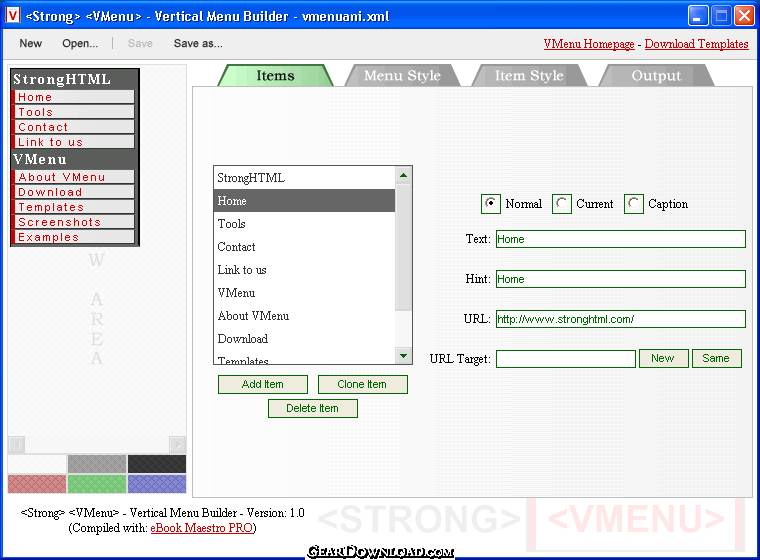760x560 pixels.
Task: Choose the black preview background swatch
Action: pyautogui.click(x=157, y=464)
